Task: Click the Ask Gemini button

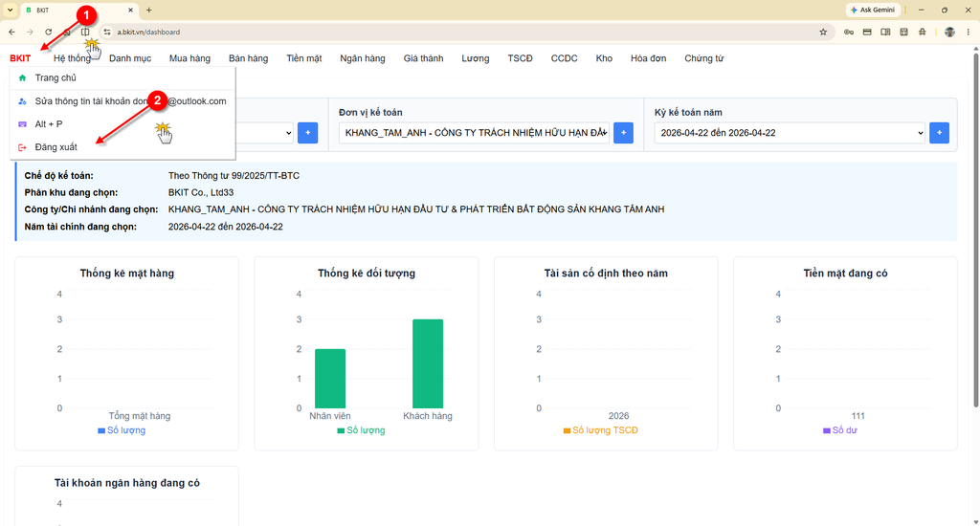Action: tap(873, 10)
